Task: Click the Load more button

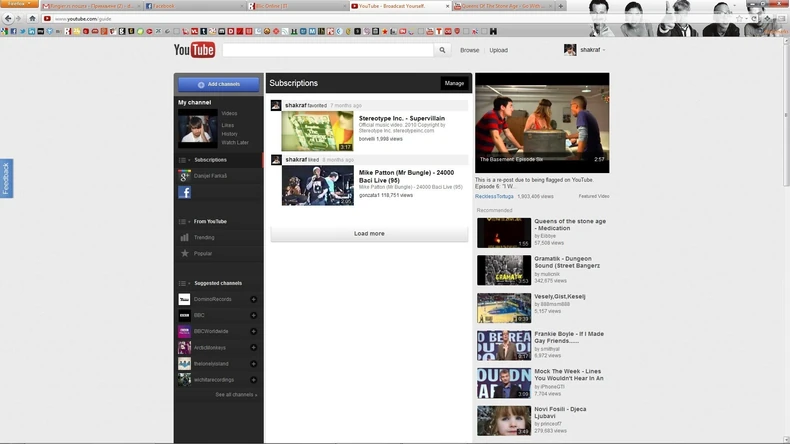Action: [369, 233]
